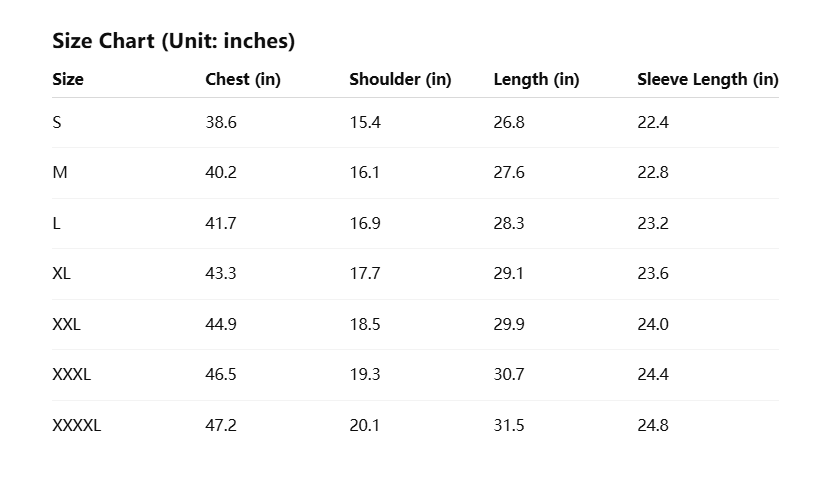Click chest value 44.9 for size XXL
Screen dimensions: 828x480
pos(221,324)
